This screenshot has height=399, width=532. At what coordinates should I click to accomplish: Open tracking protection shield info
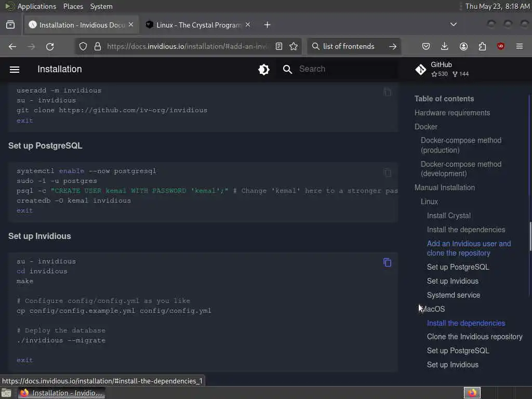point(83,46)
